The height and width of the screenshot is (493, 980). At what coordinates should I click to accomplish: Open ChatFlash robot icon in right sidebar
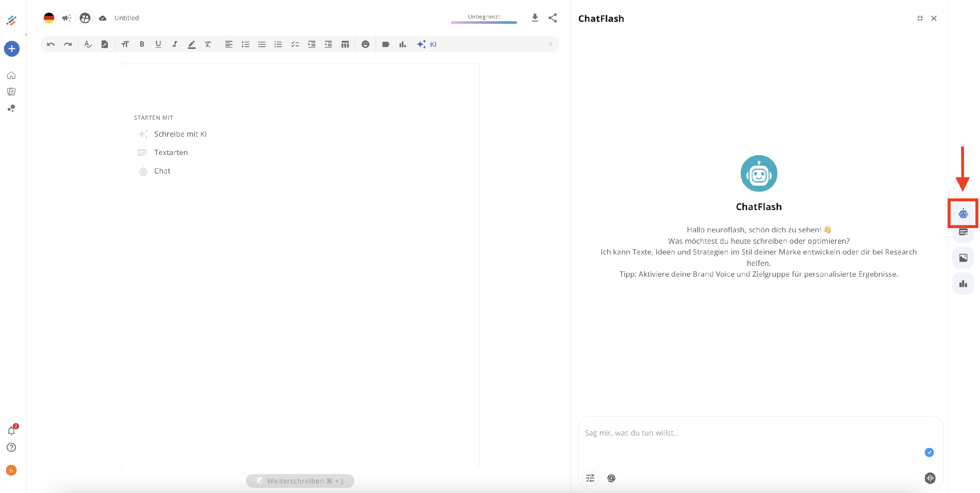coord(963,213)
